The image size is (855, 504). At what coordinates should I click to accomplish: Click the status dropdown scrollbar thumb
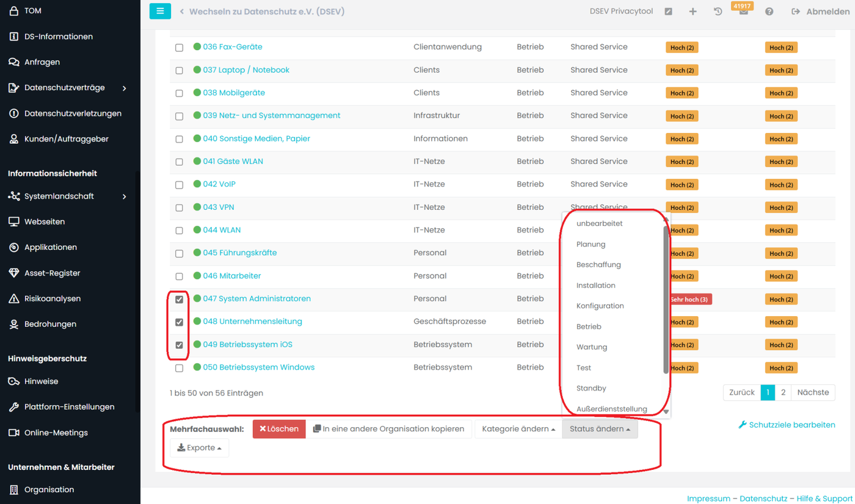[x=666, y=299]
